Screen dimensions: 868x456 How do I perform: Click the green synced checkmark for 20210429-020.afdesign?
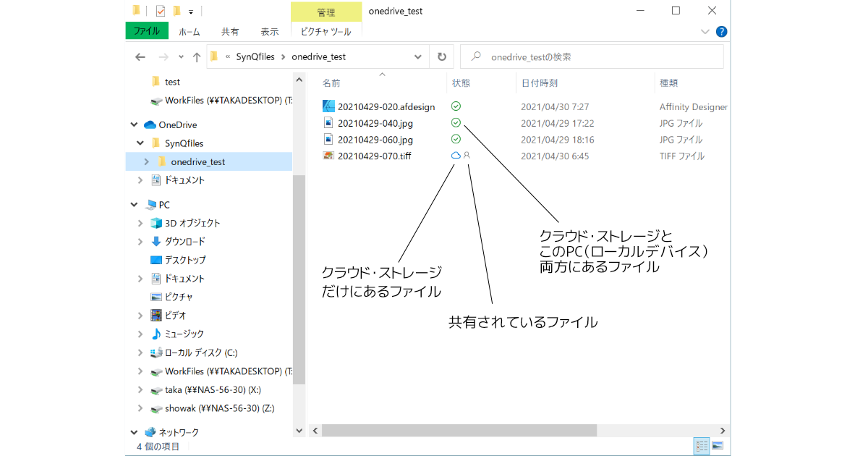pos(456,106)
